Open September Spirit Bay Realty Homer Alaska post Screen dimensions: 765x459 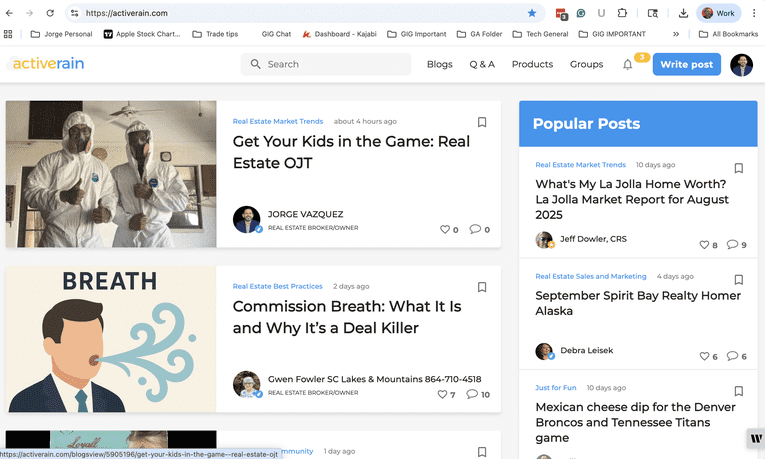(638, 303)
